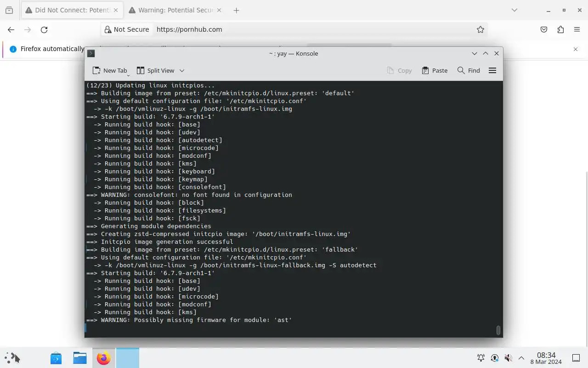
Task: Switch to the 'Warning: Potential Security' tab
Action: 175,10
